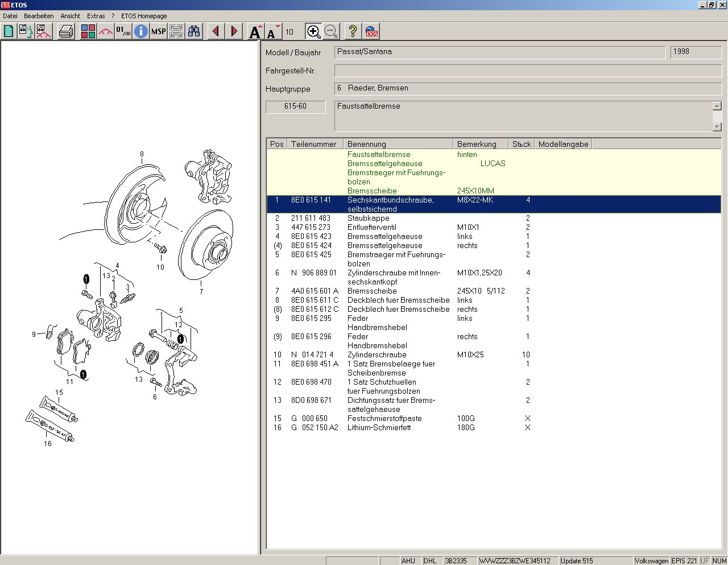
Task: Select part row 8E0 615 141 Sechskantbundschraube
Action: click(x=494, y=204)
